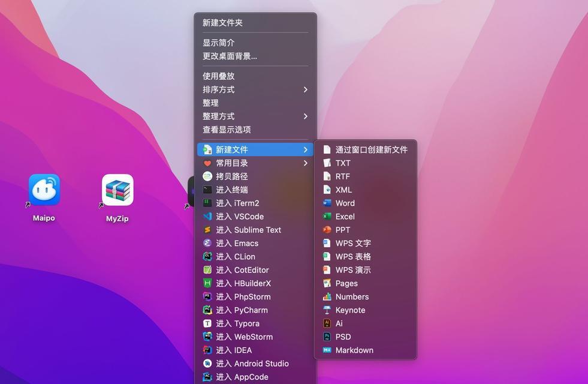Click the PSD file icon in submenu

[327, 337]
